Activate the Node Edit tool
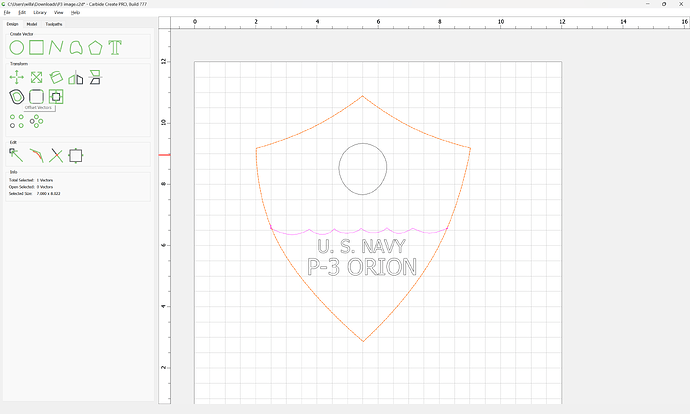690x414 pixels. [x=17, y=155]
